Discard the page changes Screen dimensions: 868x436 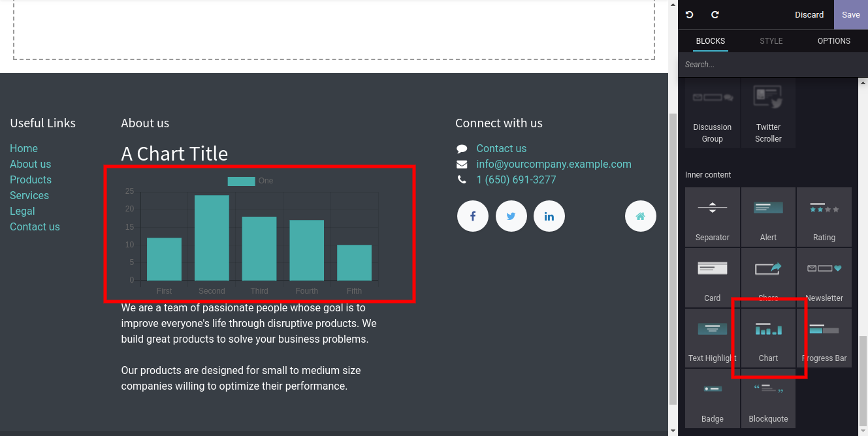pyautogui.click(x=809, y=14)
